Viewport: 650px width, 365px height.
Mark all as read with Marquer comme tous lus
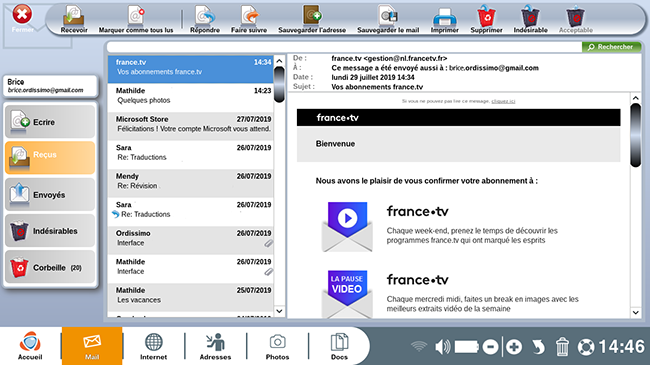coord(136,19)
